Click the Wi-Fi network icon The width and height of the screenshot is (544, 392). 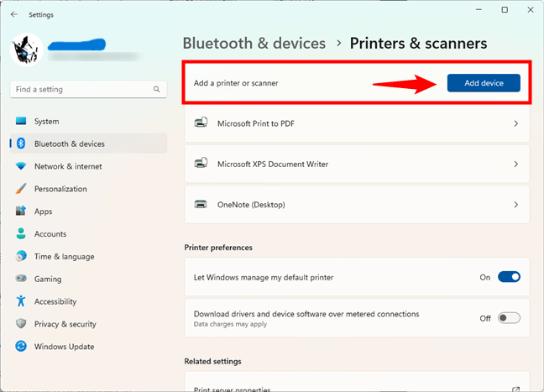click(21, 166)
